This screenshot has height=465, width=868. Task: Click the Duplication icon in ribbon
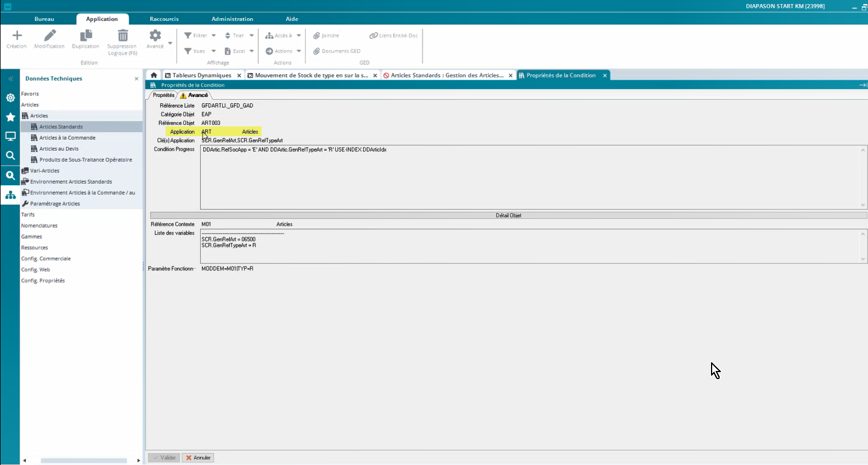(85, 36)
